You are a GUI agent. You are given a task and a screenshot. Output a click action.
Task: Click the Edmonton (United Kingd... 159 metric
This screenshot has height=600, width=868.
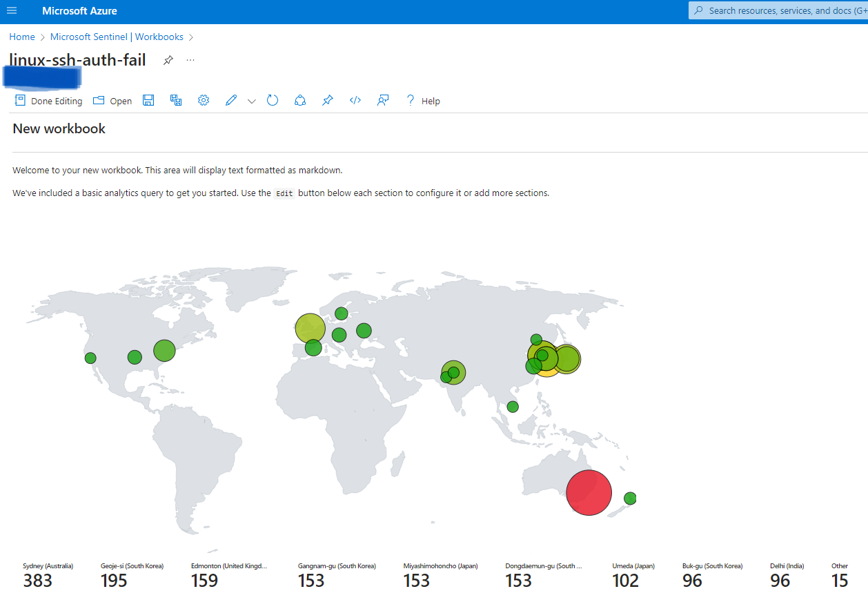(x=229, y=575)
